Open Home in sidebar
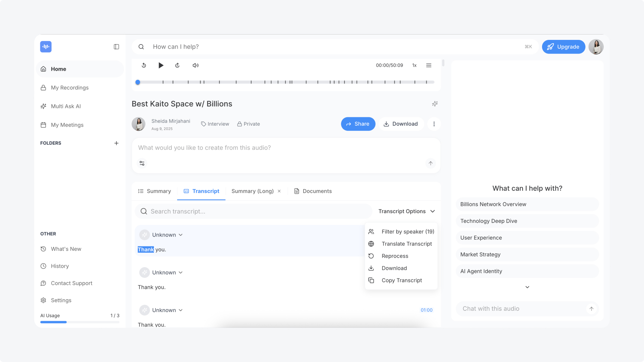 pyautogui.click(x=80, y=69)
